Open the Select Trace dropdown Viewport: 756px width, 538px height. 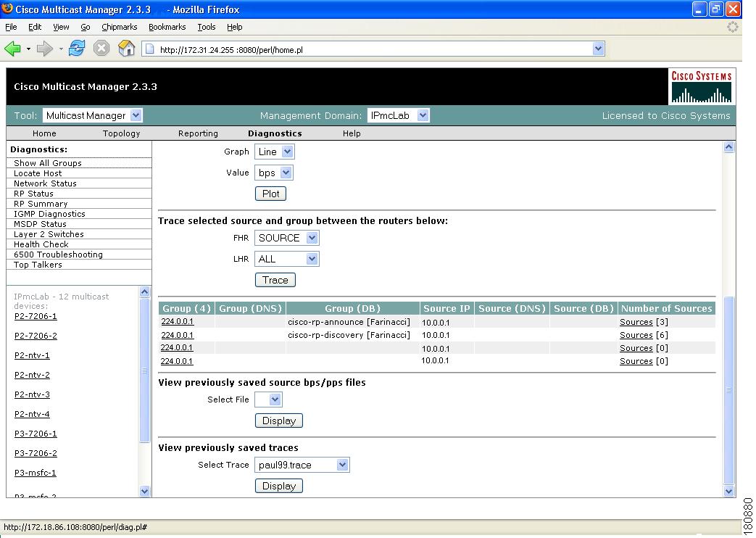[x=302, y=465]
